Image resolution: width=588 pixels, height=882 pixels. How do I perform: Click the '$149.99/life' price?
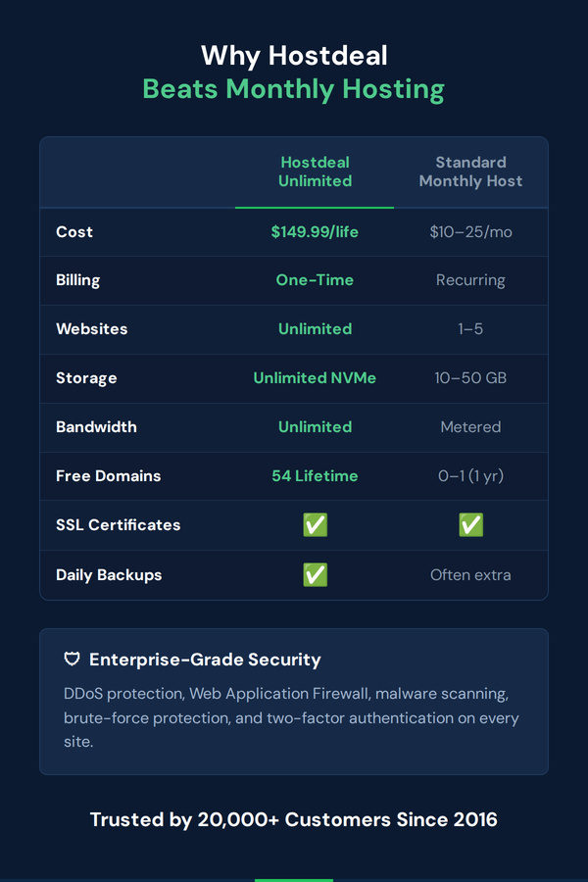[x=315, y=231]
